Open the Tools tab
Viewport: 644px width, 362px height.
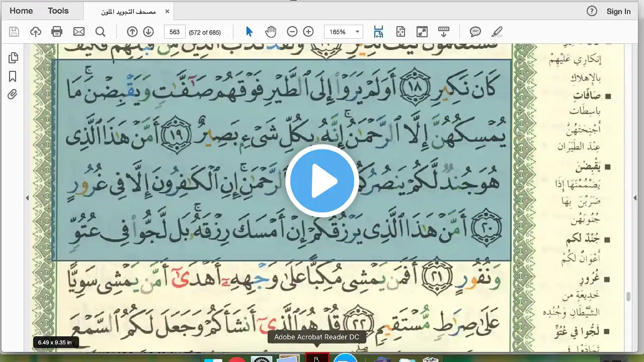[58, 11]
